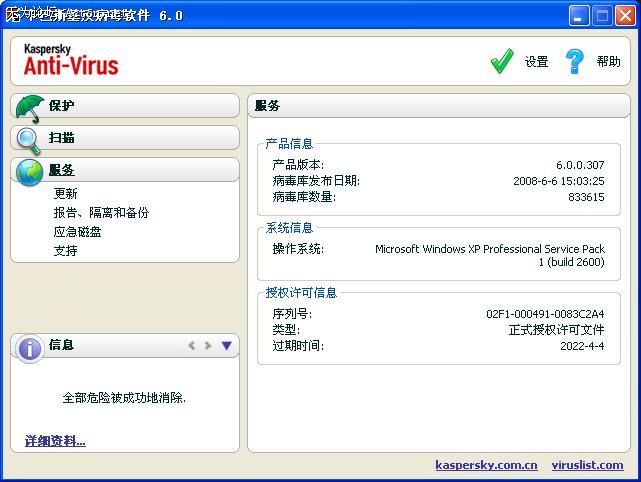Open 设置 text in the header
The height and width of the screenshot is (482, 641).
pos(537,62)
